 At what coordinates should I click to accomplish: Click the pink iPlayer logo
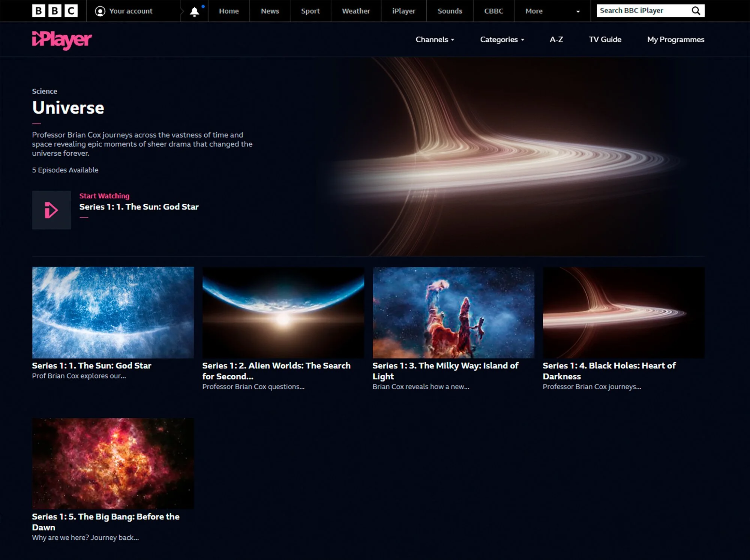[x=62, y=40]
